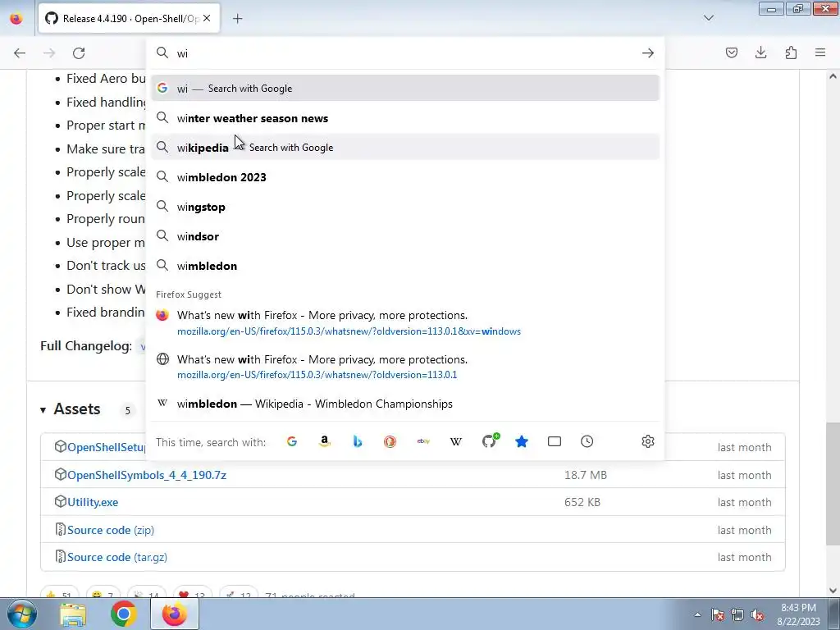Click the Firefox taskbar button
The width and height of the screenshot is (840, 630).
click(x=175, y=614)
